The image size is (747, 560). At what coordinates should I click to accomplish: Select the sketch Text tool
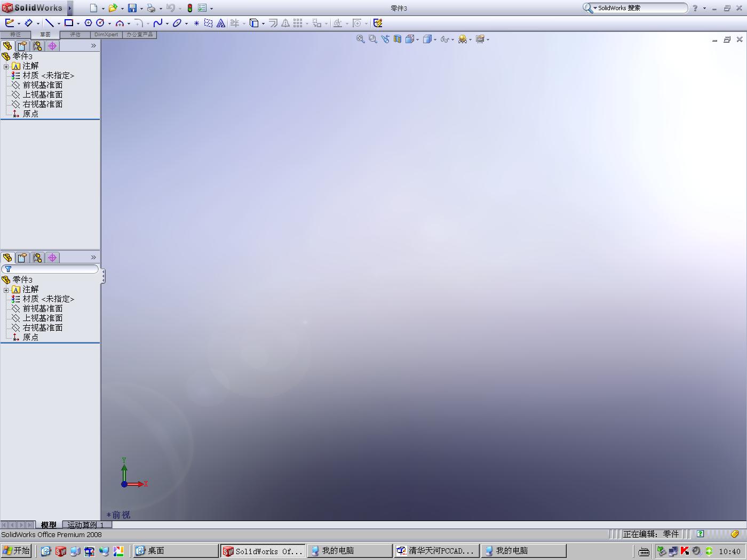click(220, 23)
